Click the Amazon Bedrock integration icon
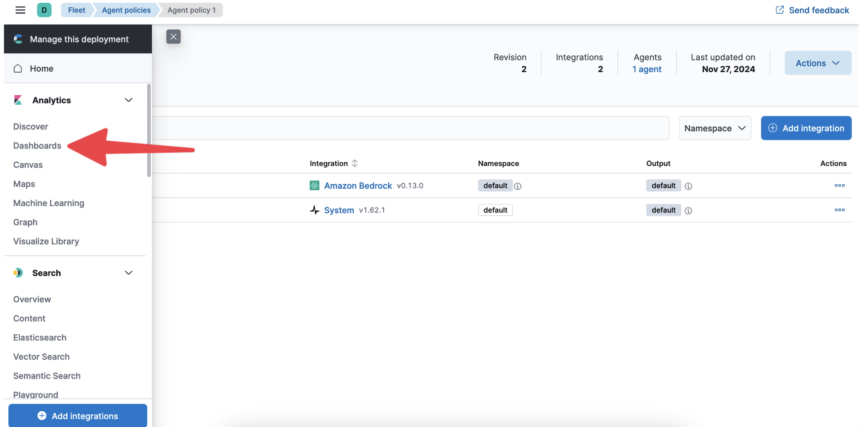This screenshot has height=427, width=868. (315, 186)
